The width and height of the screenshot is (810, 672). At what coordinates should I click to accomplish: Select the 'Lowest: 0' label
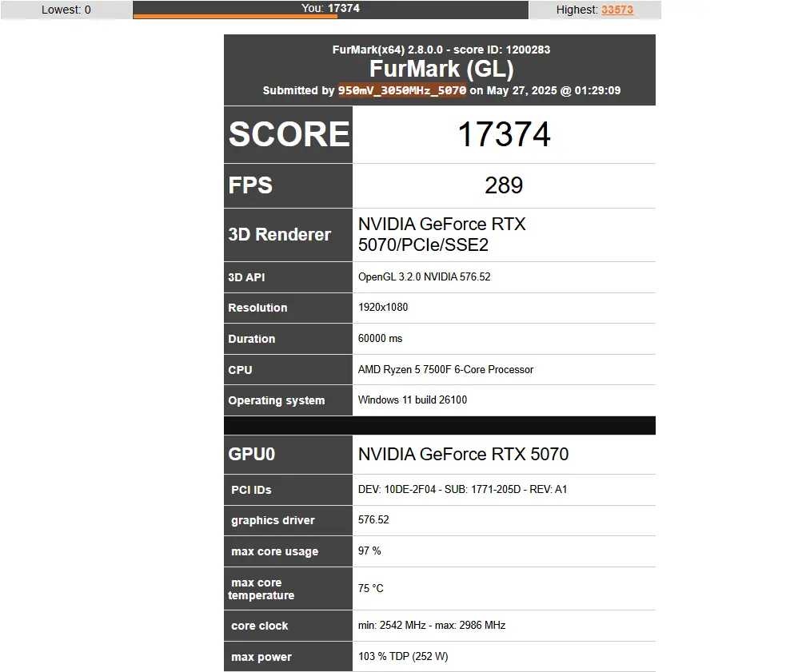click(x=66, y=10)
